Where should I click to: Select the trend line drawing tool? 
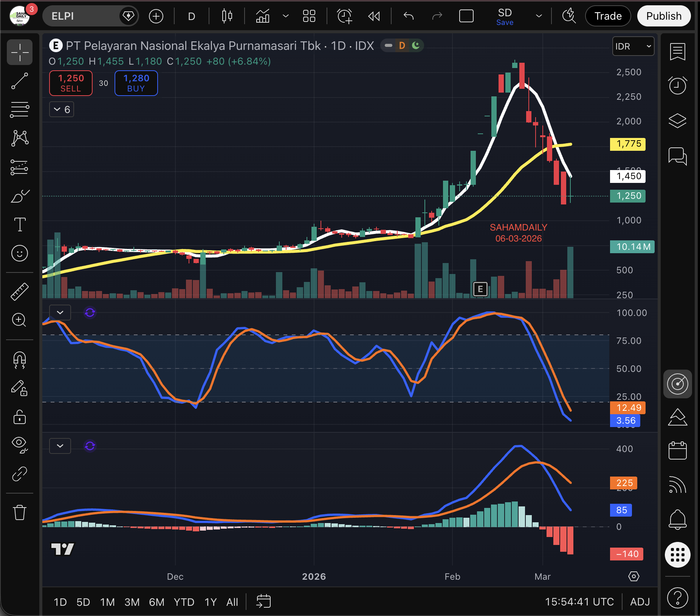point(20,81)
